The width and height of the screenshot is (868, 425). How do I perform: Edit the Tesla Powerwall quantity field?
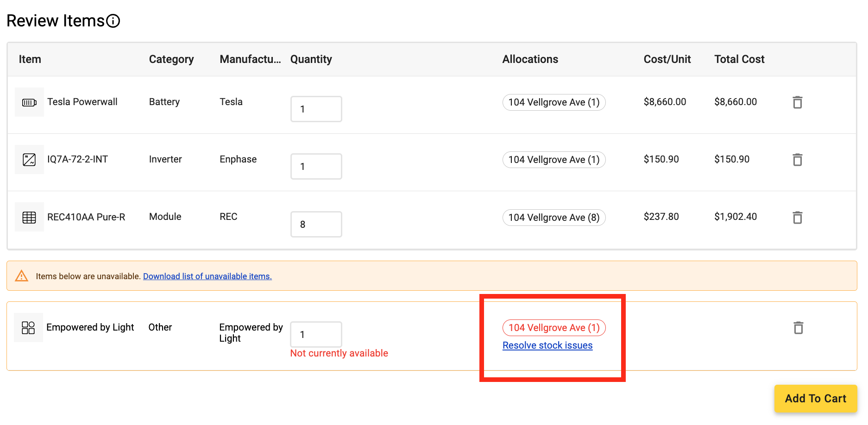[316, 109]
